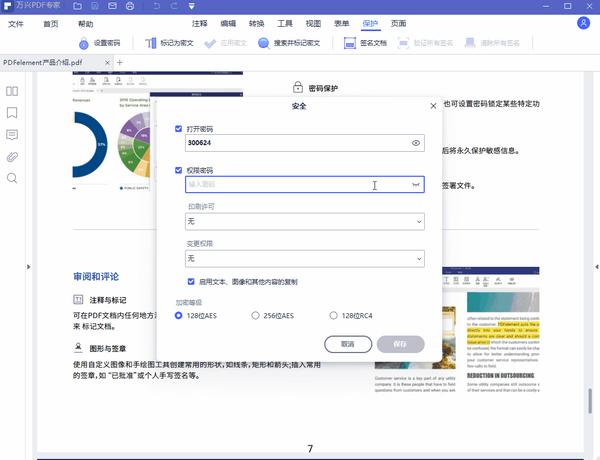This screenshot has height=460, width=600.
Task: Switch to 保护 tab
Action: point(370,24)
